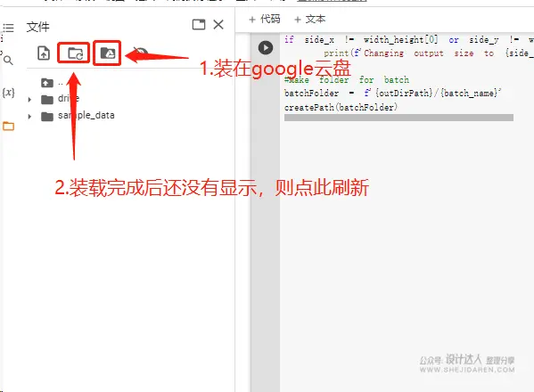
Task: Mount Google Drive via the drive folder icon
Action: (108, 53)
